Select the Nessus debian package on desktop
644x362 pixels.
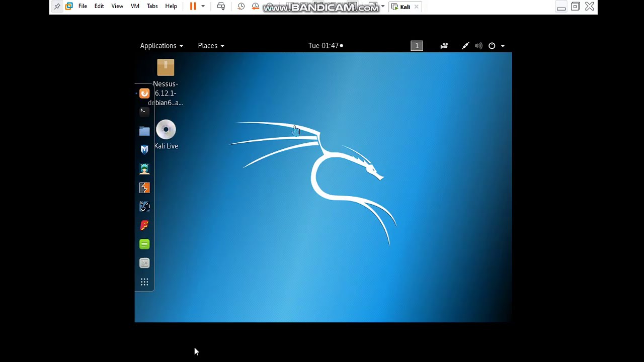click(x=166, y=82)
